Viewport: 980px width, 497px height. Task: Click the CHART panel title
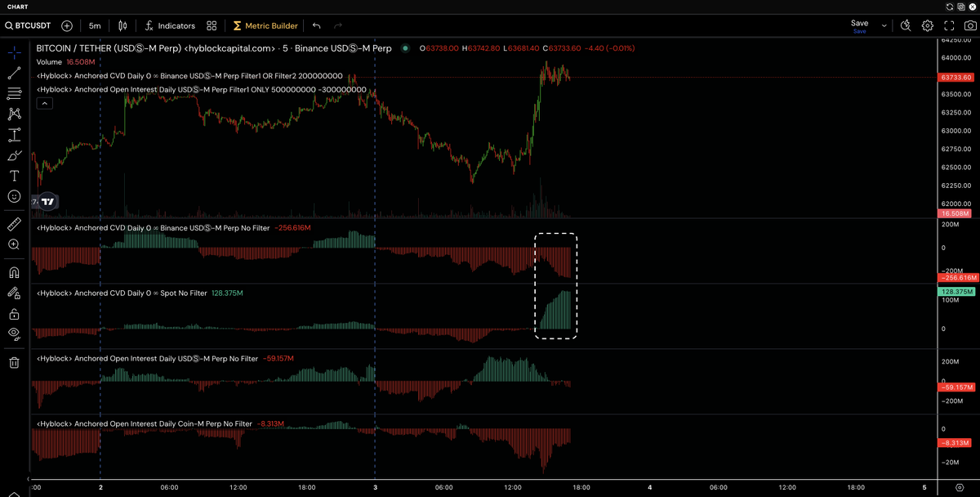pos(17,7)
